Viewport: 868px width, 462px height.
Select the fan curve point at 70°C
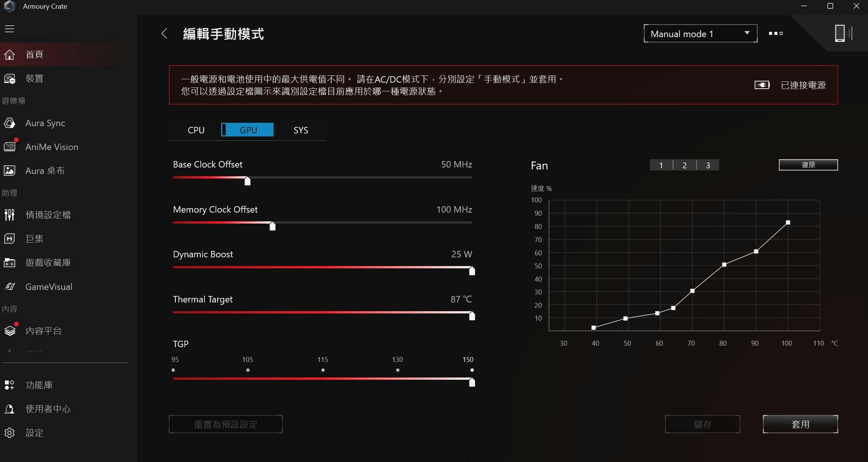[x=692, y=291]
